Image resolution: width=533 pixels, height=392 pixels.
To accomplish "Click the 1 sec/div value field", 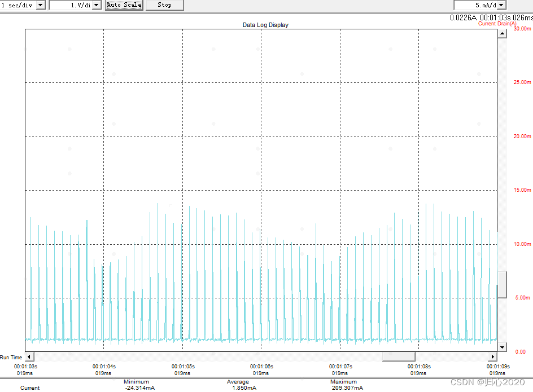I will 18,5.
